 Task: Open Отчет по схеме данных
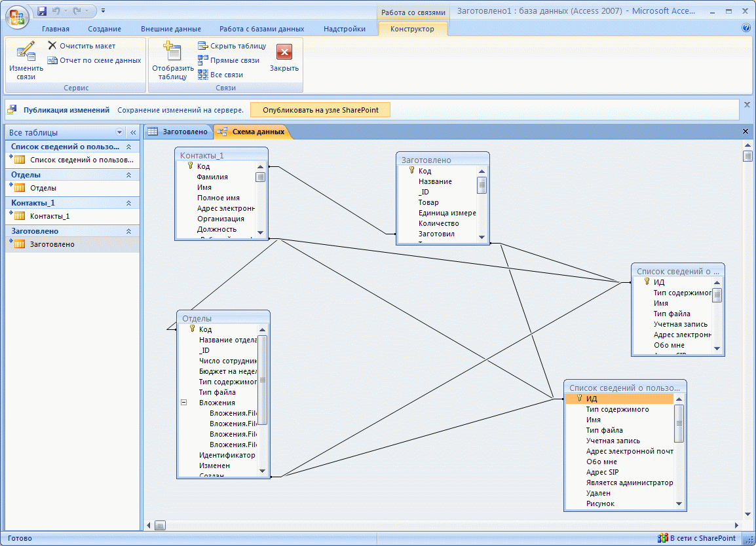click(94, 60)
